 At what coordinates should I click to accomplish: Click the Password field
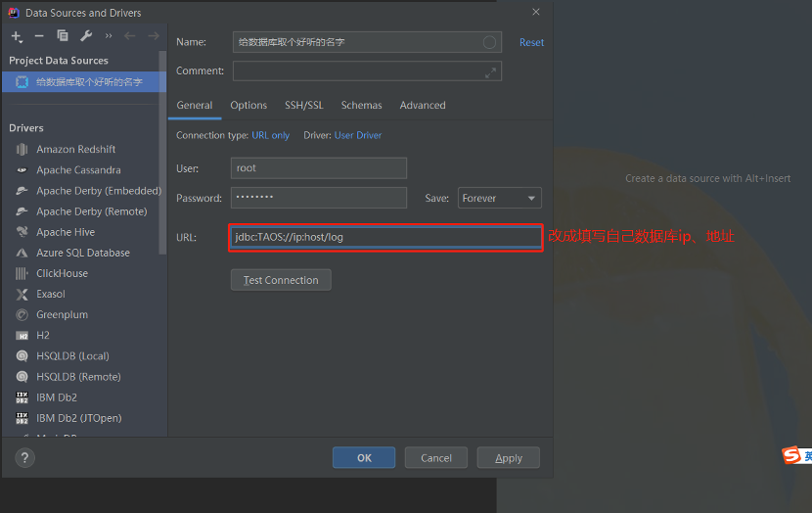point(319,198)
